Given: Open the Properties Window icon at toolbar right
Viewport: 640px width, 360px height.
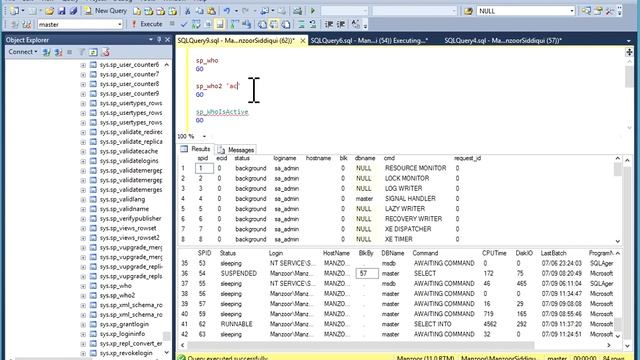Looking at the screenshot, I should [x=598, y=11].
